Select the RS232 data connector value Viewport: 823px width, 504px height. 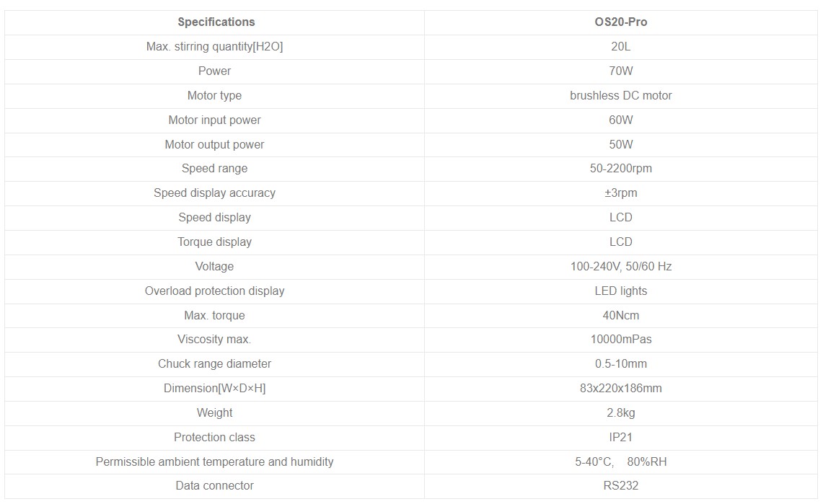point(620,486)
